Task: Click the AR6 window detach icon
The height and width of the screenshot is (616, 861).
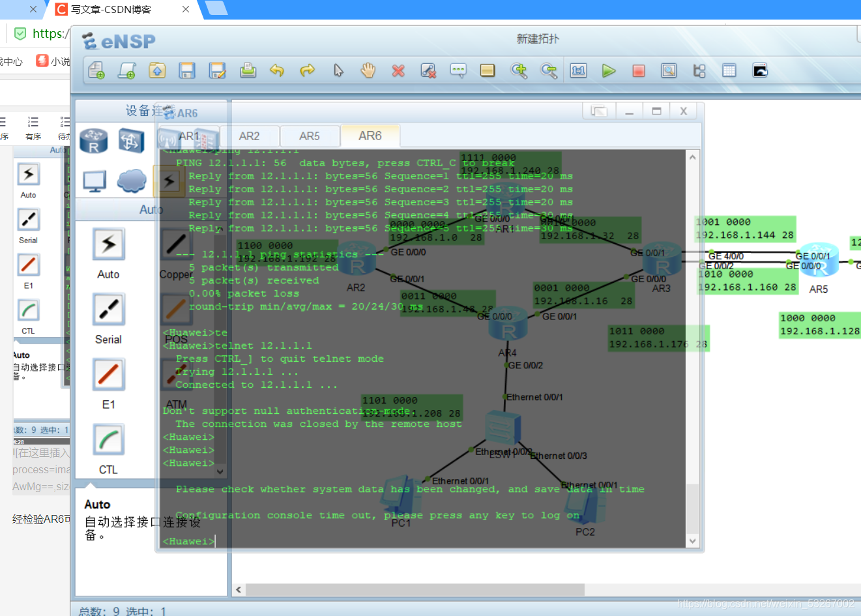Action: coord(599,111)
